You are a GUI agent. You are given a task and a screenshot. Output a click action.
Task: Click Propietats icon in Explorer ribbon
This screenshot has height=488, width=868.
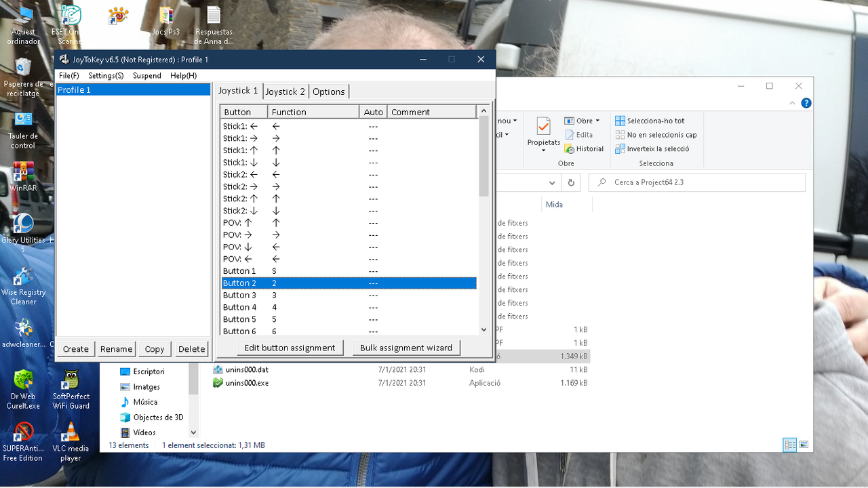coord(543,127)
